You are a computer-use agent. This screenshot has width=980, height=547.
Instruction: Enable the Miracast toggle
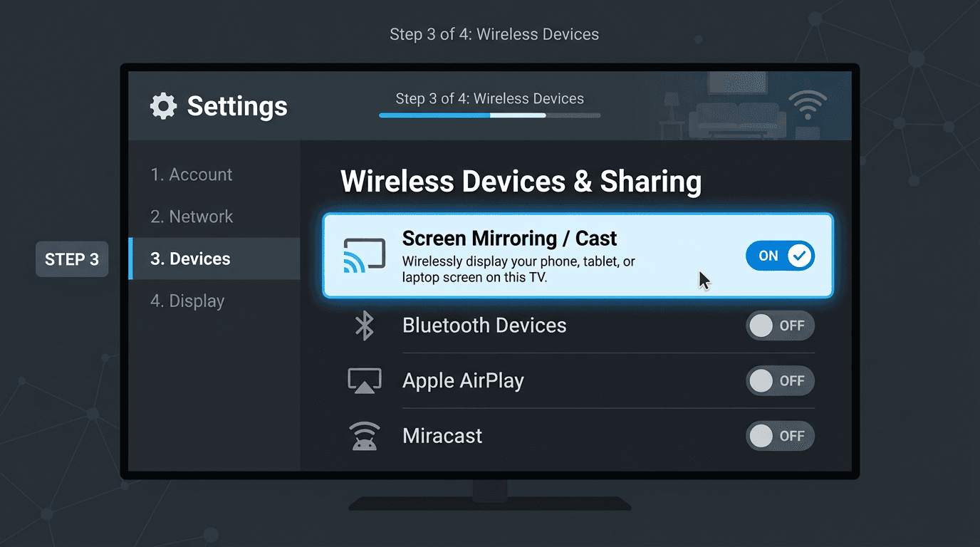[x=780, y=435]
